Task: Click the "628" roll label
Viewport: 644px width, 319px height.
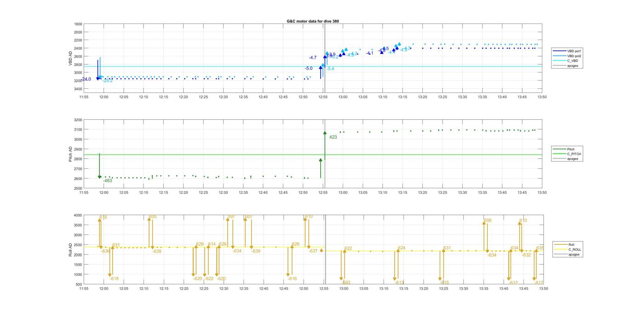Action: click(x=295, y=244)
